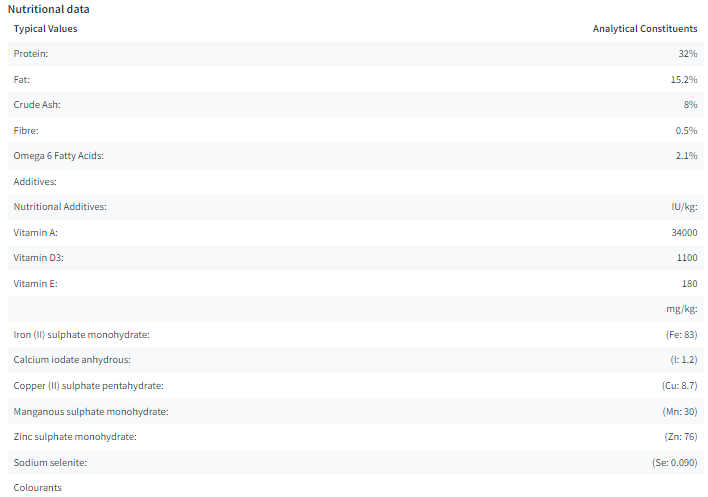Select the 'Typical Values' column header
This screenshot has height=497, width=708.
[x=45, y=28]
